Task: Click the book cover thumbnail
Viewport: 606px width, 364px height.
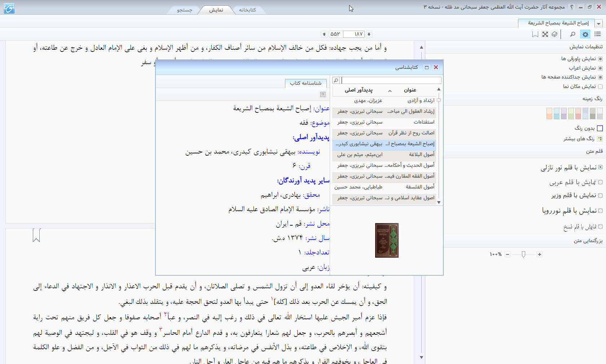Action: pyautogui.click(x=387, y=240)
